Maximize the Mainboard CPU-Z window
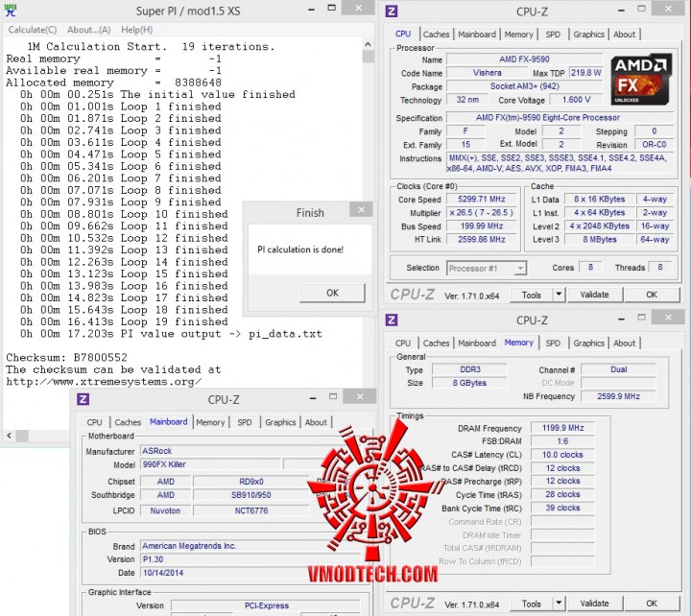 click(x=333, y=396)
